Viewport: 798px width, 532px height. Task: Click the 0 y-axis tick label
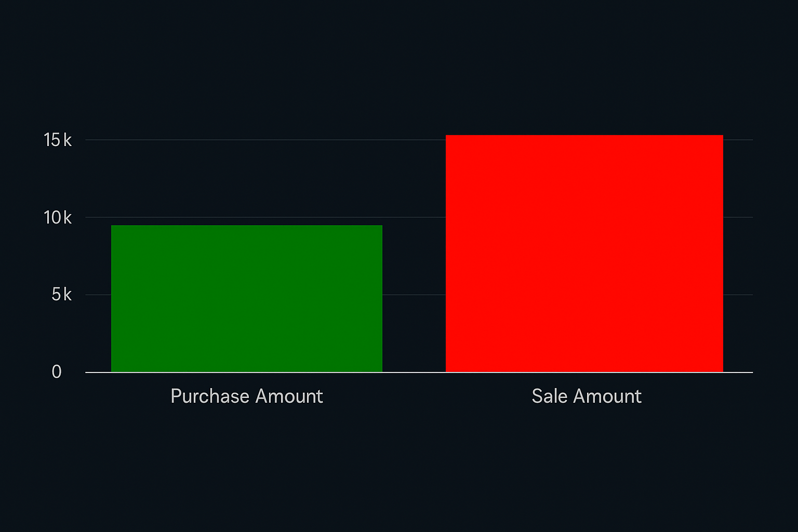(x=57, y=372)
